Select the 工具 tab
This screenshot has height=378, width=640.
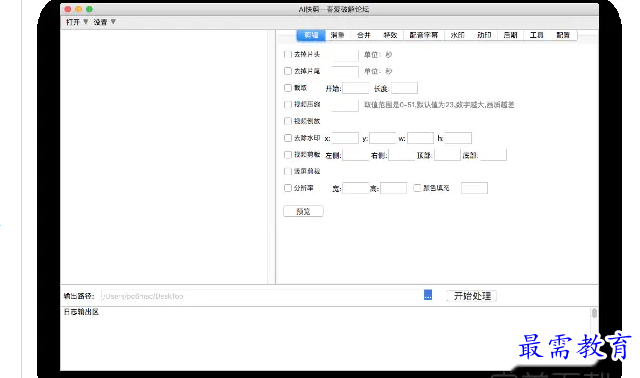click(536, 35)
